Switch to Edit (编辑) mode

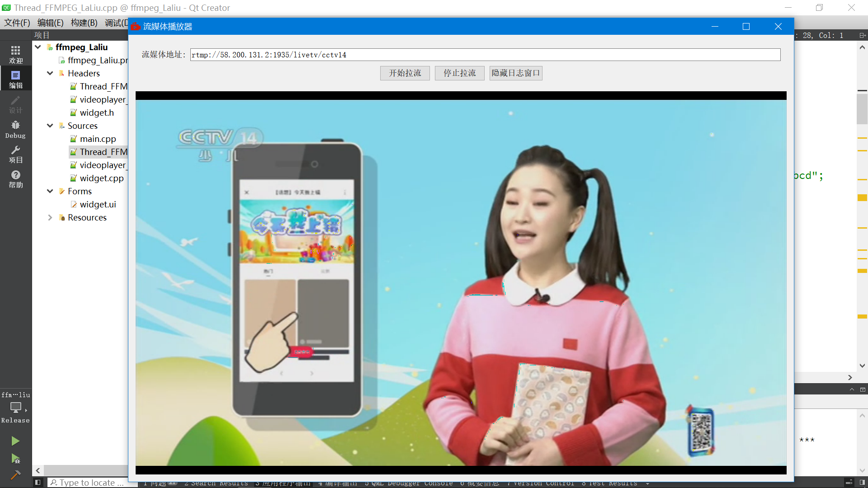(x=15, y=78)
